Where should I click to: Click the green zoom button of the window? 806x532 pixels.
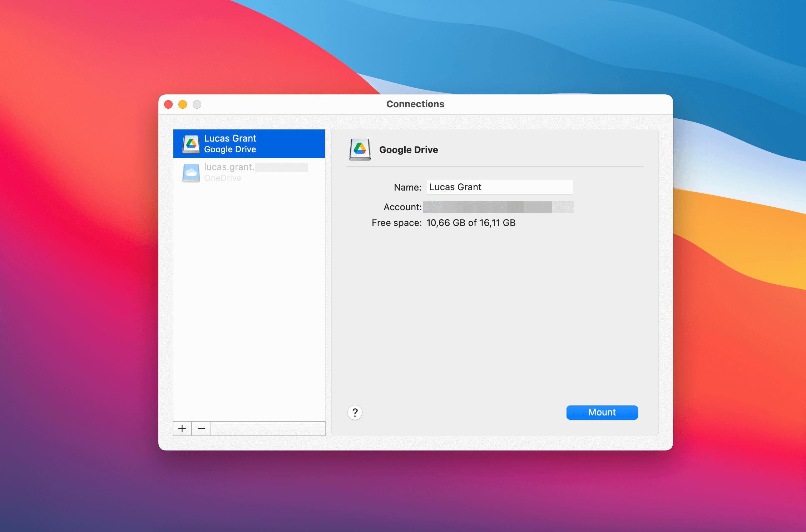point(197,104)
